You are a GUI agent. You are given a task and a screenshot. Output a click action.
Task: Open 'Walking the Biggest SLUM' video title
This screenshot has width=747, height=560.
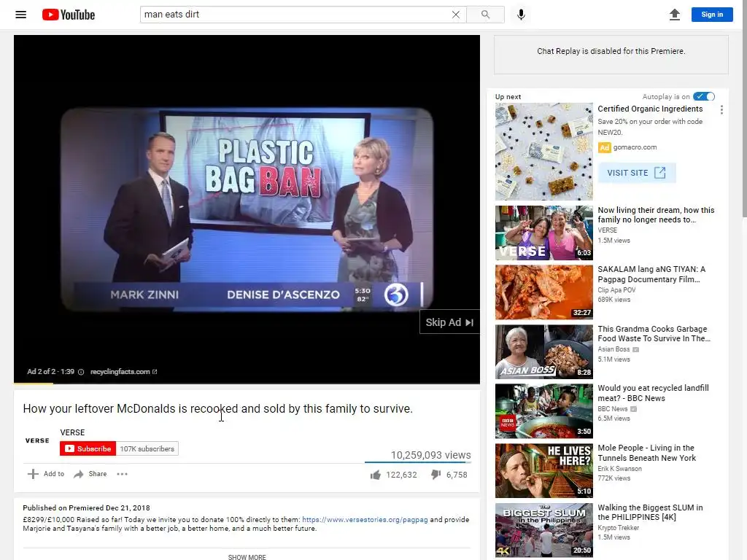point(650,513)
